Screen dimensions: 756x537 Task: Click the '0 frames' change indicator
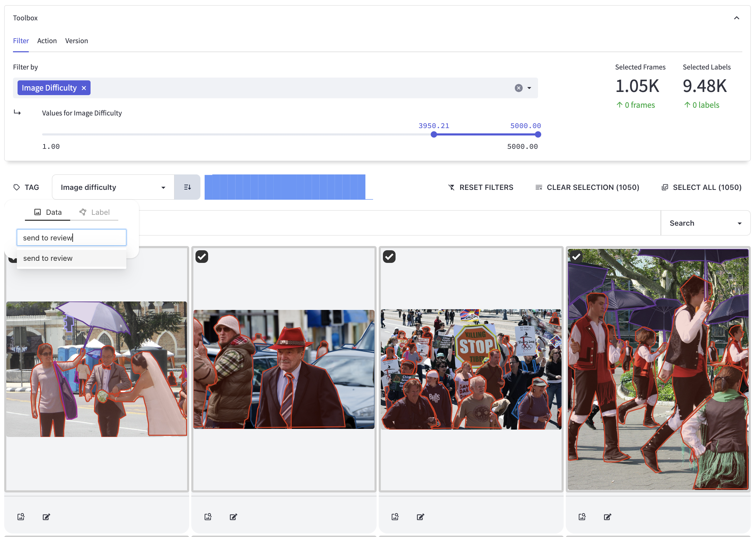(636, 105)
